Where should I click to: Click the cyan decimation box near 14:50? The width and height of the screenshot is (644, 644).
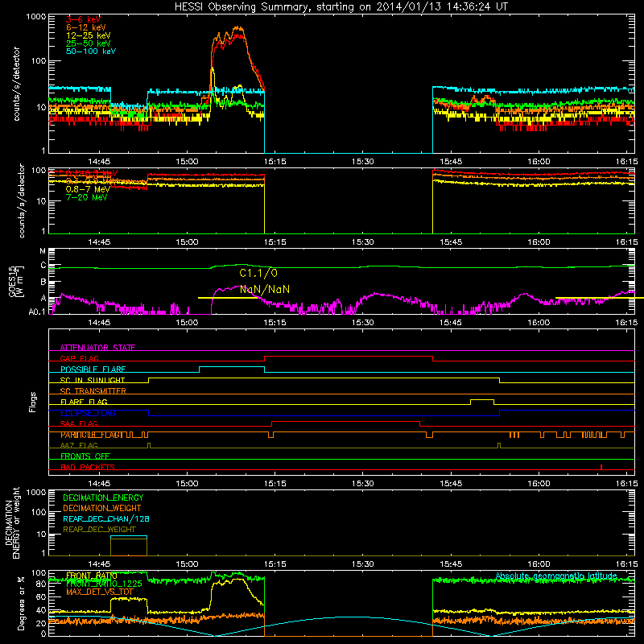coord(129,536)
